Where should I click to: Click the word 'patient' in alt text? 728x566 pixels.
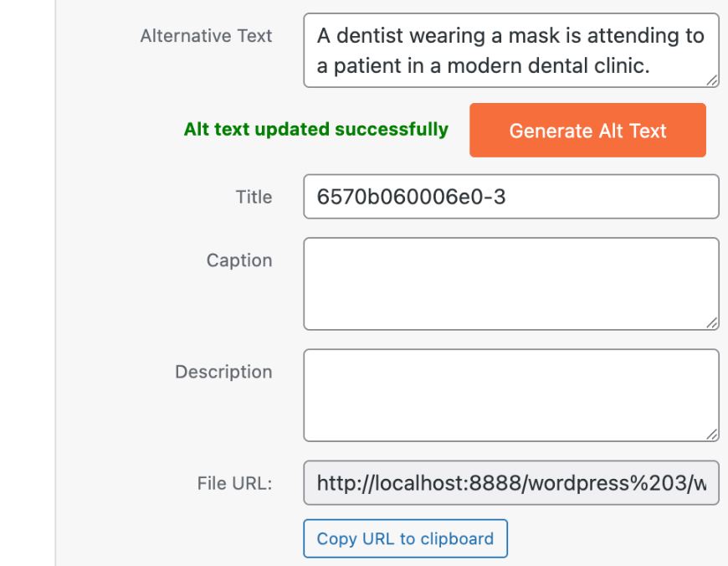[367, 66]
